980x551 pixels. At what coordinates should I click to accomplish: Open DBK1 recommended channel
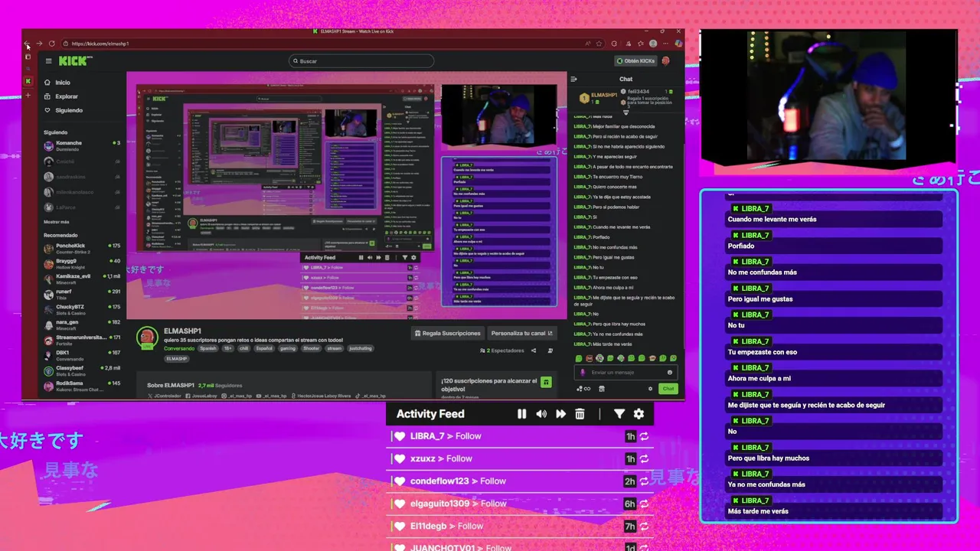point(83,355)
